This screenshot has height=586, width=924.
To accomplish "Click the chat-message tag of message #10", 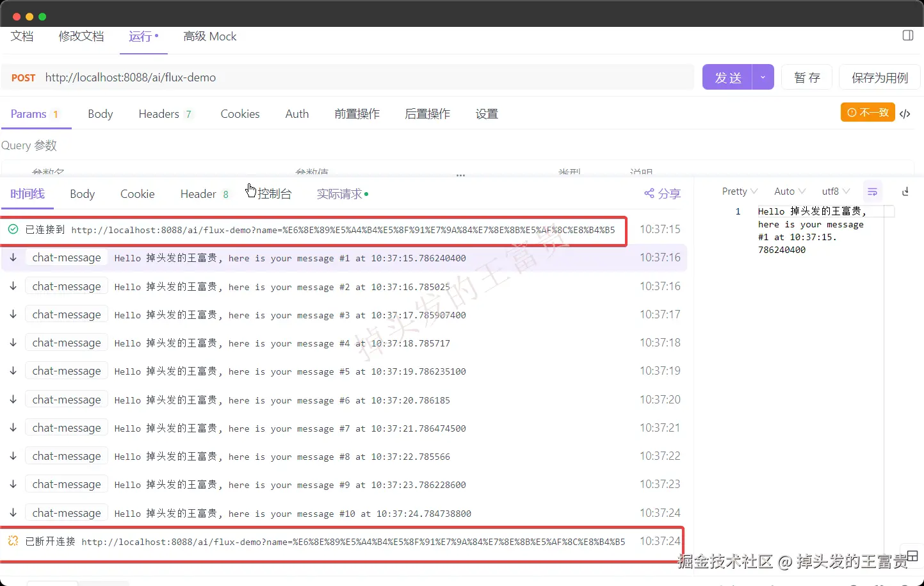I will tap(67, 513).
